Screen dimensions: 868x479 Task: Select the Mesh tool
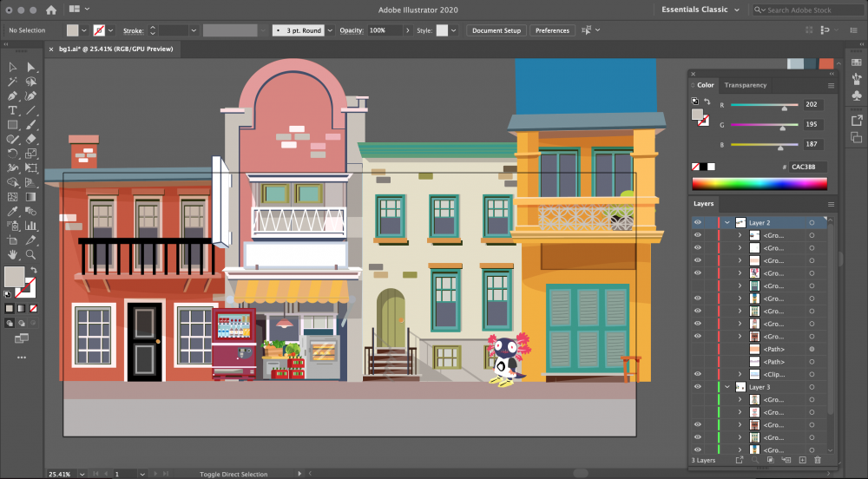(x=12, y=197)
